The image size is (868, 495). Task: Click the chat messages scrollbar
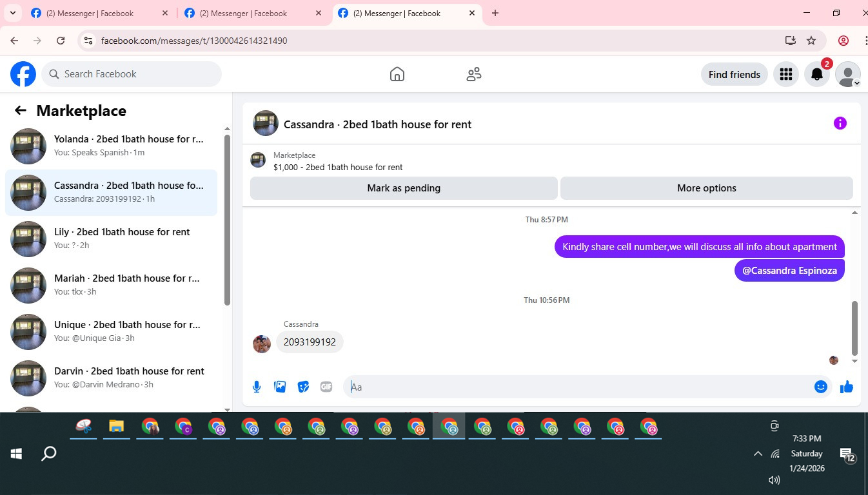855,327
